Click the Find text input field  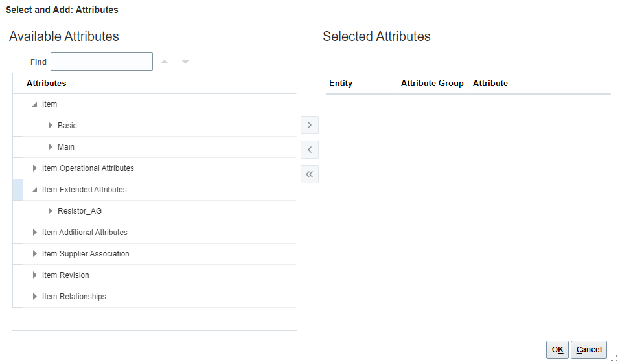[102, 62]
